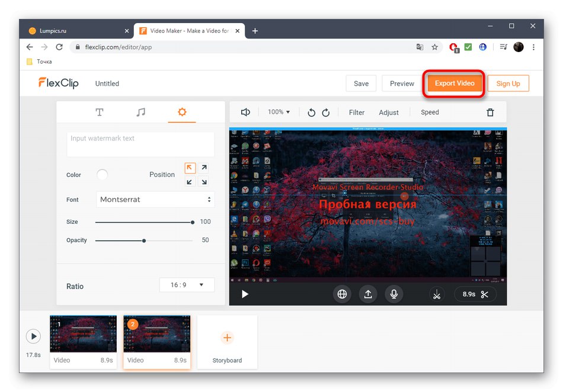Go forward in the browser
This screenshot has width=563, height=392.
[44, 47]
